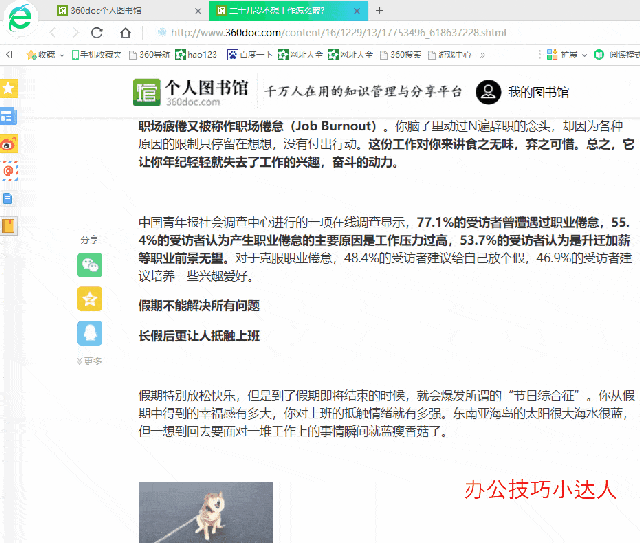The image size is (640, 543).
Task: Open the blue document sidebar icon
Action: (x=8, y=199)
